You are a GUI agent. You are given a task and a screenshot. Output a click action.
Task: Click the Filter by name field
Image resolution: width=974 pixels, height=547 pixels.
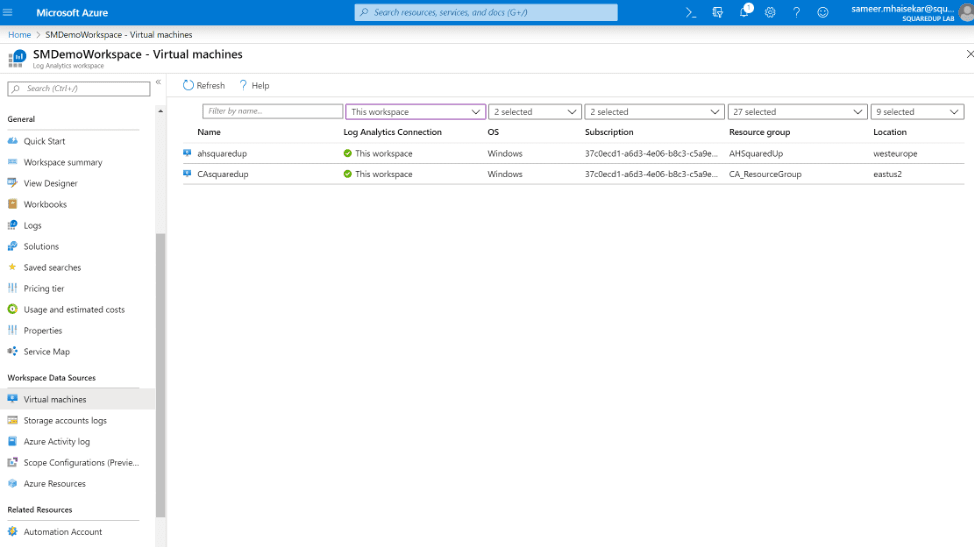click(x=272, y=111)
